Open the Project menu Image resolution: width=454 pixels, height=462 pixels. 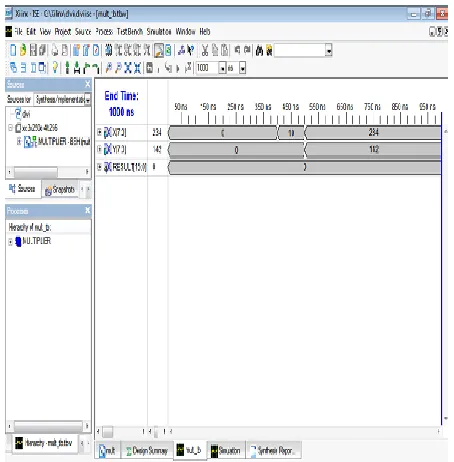(63, 32)
